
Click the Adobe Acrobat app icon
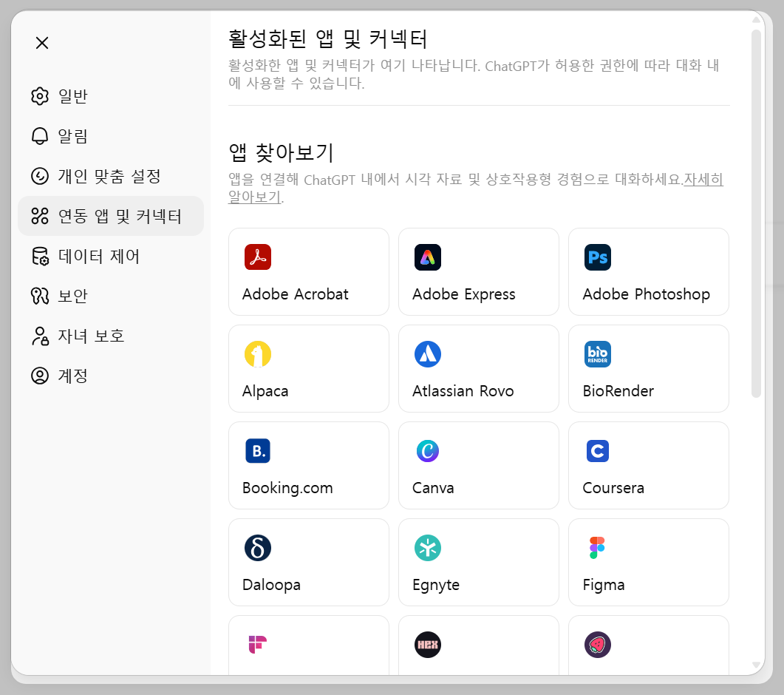(x=258, y=257)
